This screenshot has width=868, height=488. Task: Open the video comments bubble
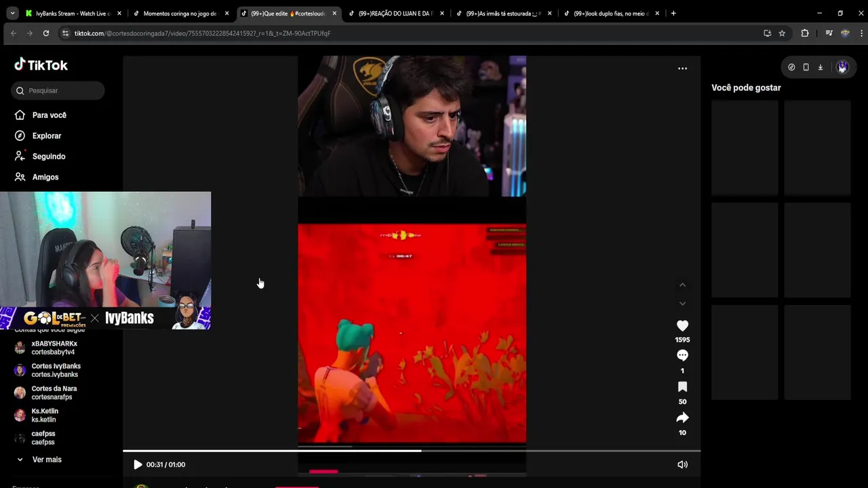(x=682, y=356)
